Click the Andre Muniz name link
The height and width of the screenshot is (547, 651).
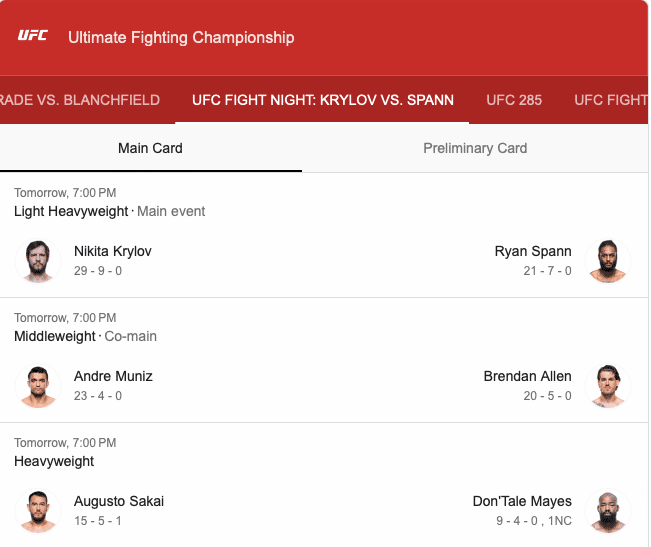coord(113,376)
